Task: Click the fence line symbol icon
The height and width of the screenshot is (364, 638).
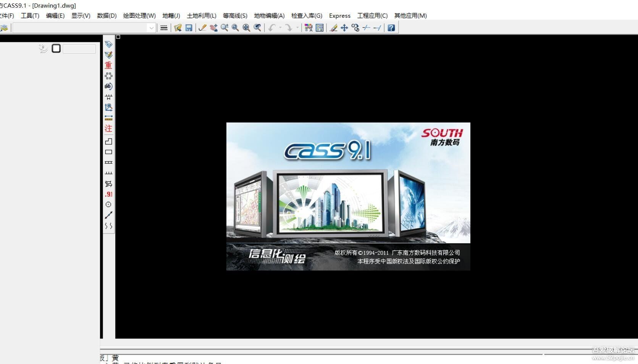Action: pyautogui.click(x=108, y=163)
